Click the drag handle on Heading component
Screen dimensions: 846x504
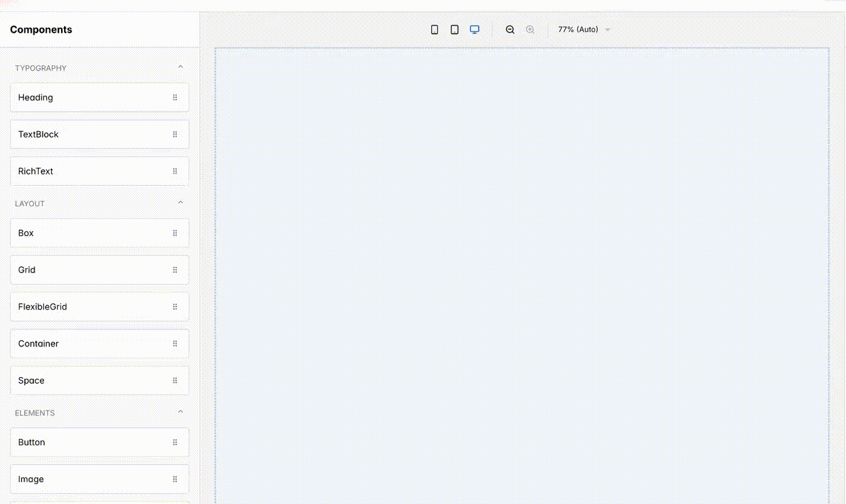tap(174, 97)
